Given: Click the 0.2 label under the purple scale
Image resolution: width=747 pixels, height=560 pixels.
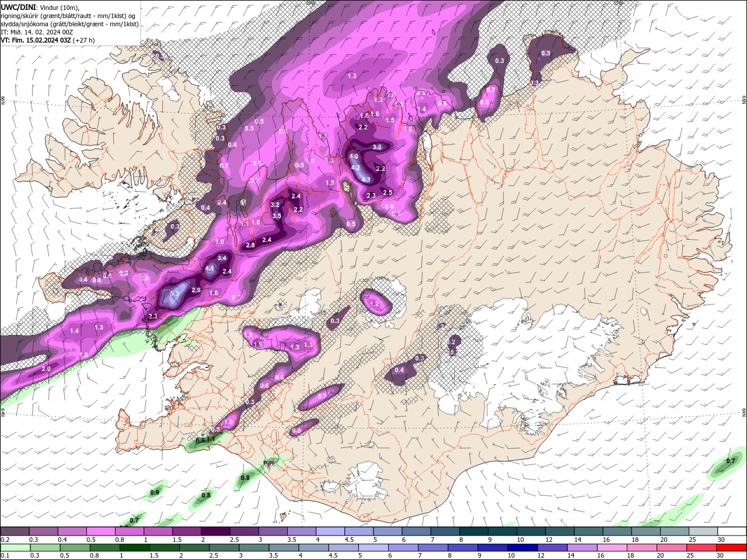Looking at the screenshot, I should [x=5, y=540].
